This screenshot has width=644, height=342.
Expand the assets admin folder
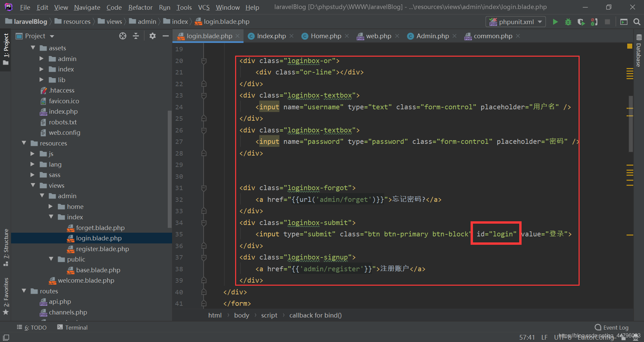coord(42,59)
